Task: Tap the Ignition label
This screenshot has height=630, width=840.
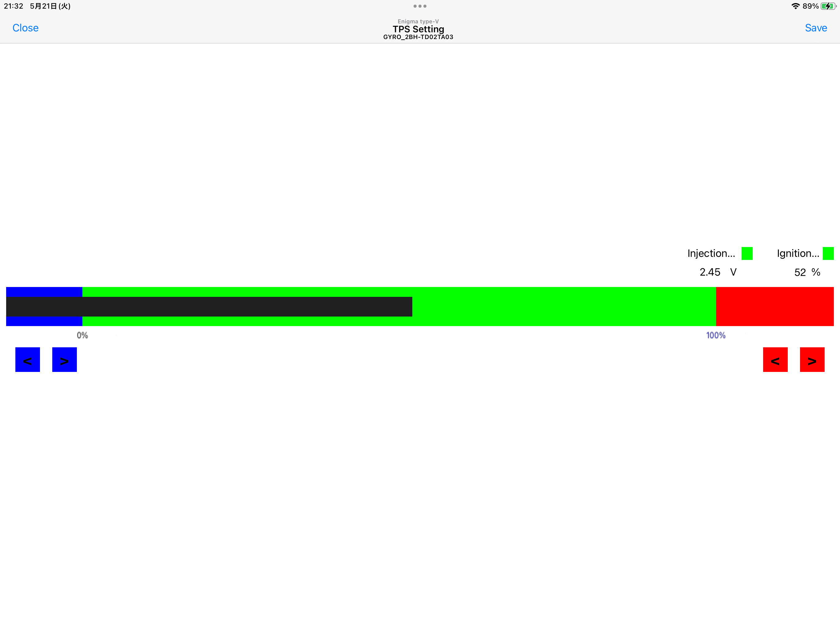Action: 798,253
